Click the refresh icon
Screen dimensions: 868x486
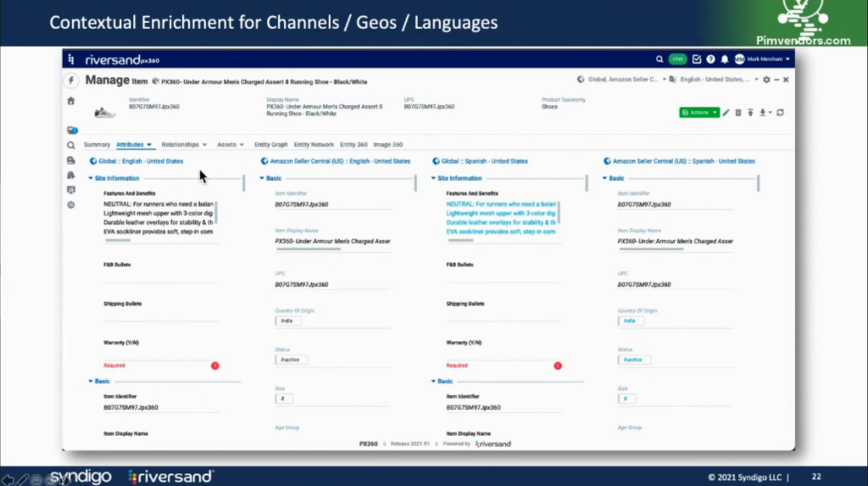coord(781,113)
